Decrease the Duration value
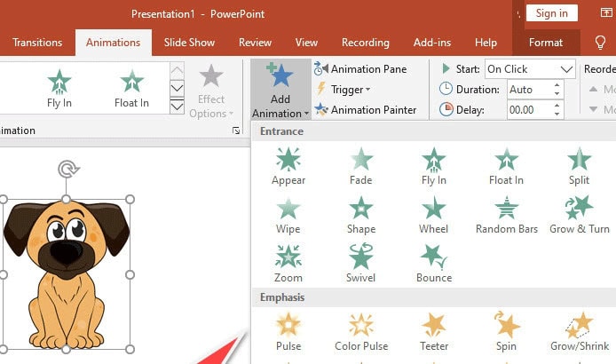This screenshot has height=364, width=616. [557, 93]
